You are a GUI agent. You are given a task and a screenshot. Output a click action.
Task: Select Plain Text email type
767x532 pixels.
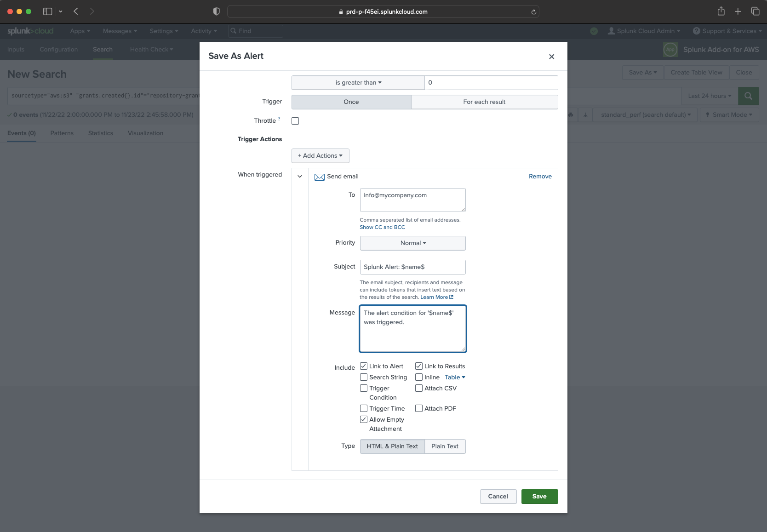[x=445, y=446]
